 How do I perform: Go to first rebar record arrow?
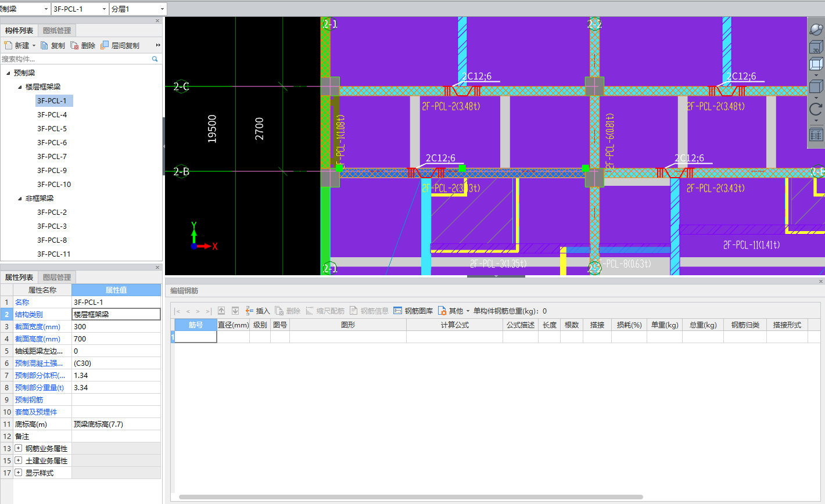pyautogui.click(x=178, y=311)
